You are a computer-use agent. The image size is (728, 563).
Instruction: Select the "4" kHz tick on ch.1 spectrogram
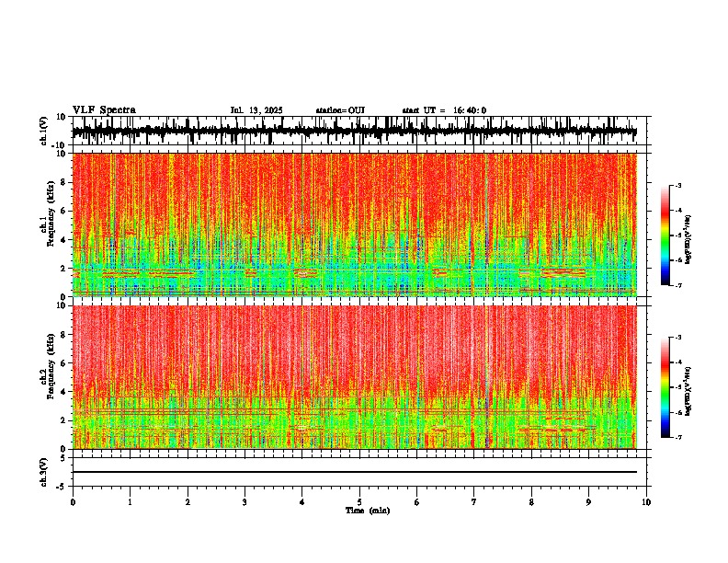coord(64,240)
